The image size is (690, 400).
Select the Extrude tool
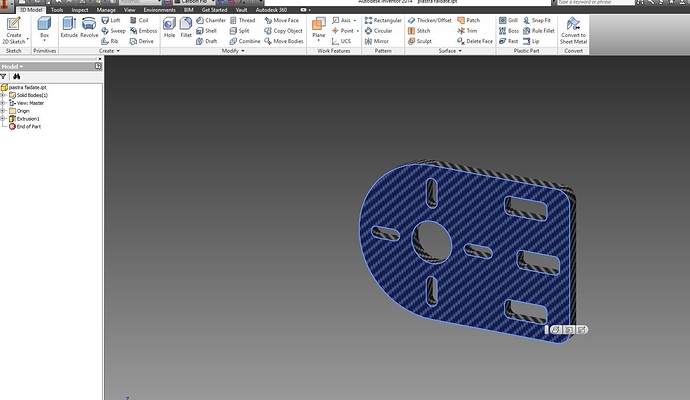tap(68, 26)
